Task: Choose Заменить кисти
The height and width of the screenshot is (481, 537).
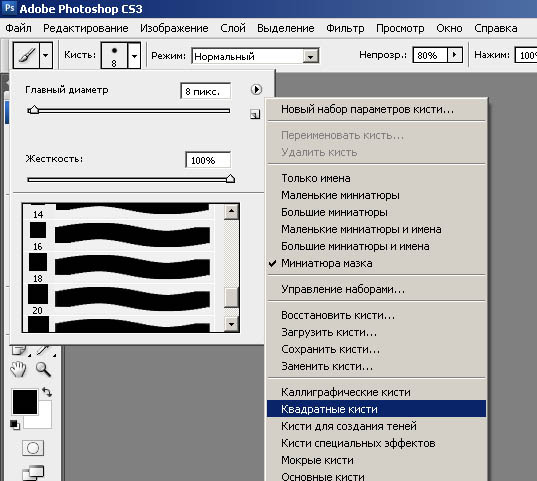Action: point(376,367)
